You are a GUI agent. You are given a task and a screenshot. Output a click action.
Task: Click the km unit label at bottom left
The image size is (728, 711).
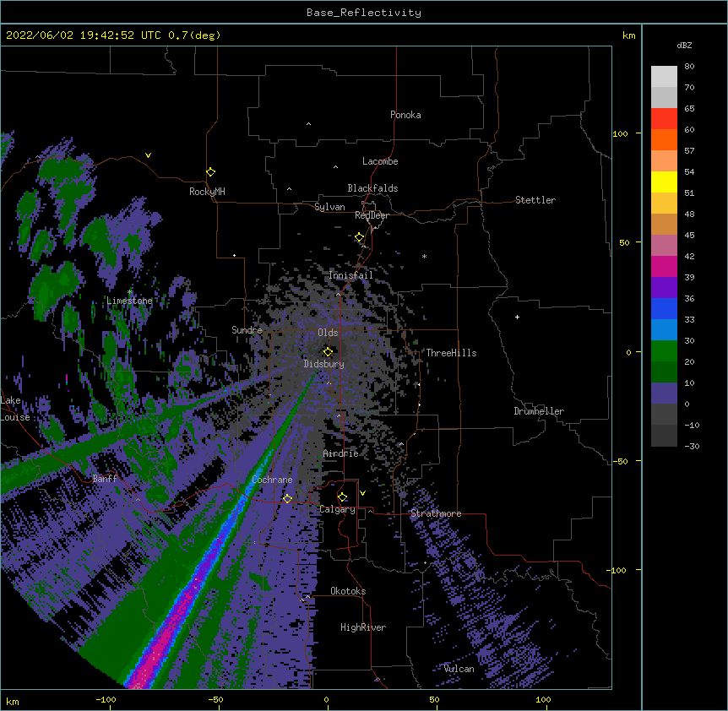pyautogui.click(x=13, y=702)
